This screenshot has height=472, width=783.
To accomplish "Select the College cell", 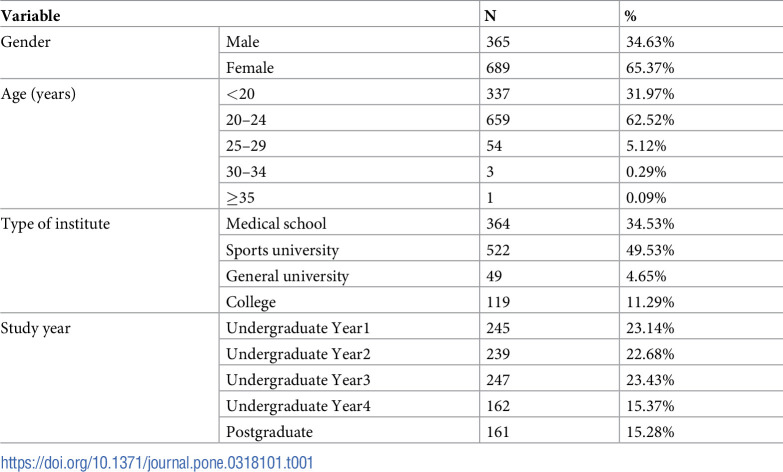I will click(252, 302).
